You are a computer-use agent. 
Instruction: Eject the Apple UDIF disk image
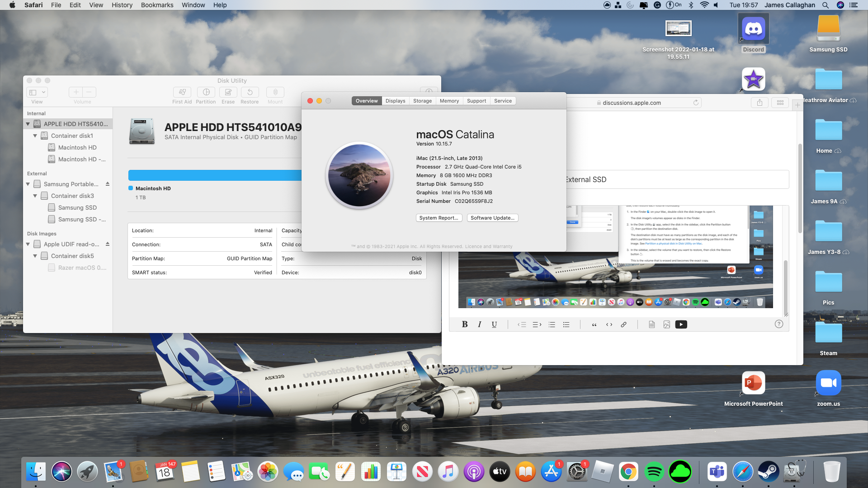pyautogui.click(x=108, y=244)
